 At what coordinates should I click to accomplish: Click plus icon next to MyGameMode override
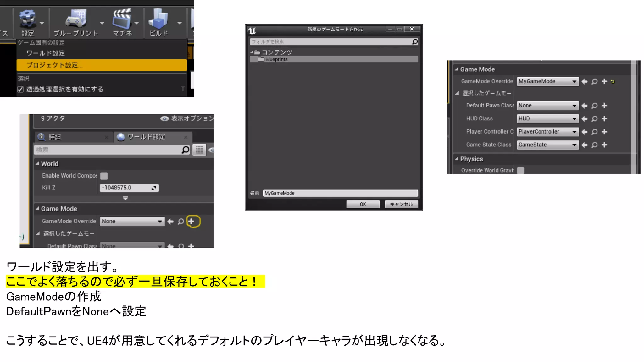point(604,82)
